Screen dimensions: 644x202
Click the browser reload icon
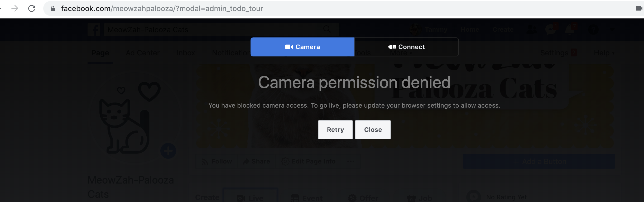coord(32,9)
